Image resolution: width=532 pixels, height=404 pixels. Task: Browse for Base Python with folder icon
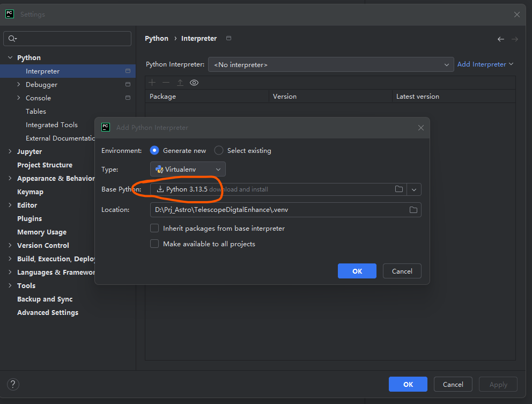(x=399, y=189)
